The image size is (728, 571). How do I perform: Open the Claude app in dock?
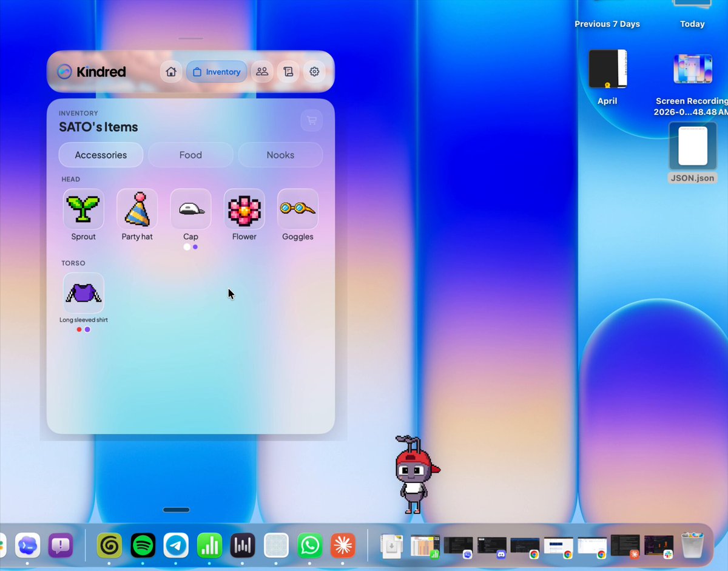tap(343, 546)
